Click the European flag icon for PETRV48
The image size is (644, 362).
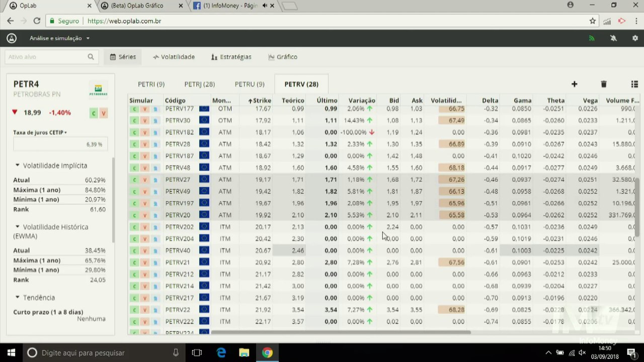click(204, 167)
